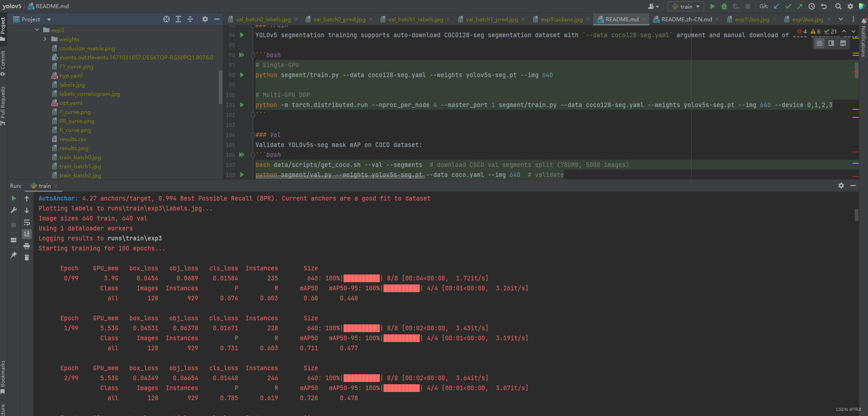Toggle soft-wrap in Run console
This screenshot has height=416, width=868.
click(27, 222)
